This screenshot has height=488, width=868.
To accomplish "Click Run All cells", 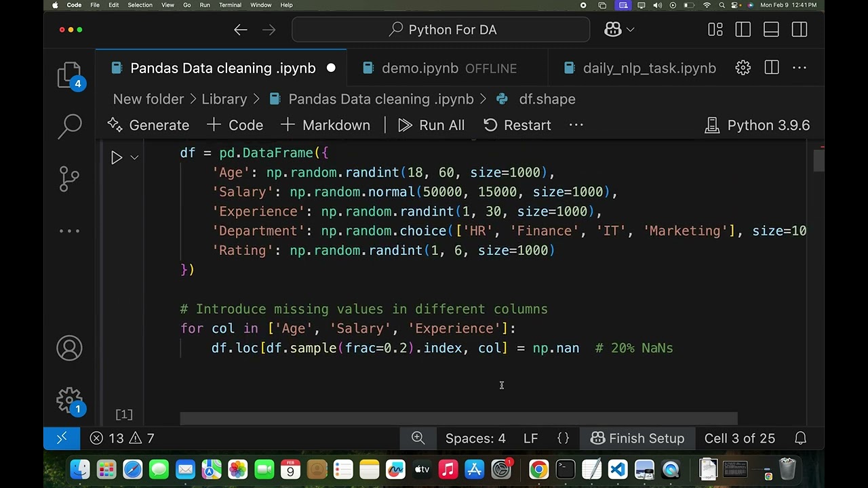I will (431, 125).
